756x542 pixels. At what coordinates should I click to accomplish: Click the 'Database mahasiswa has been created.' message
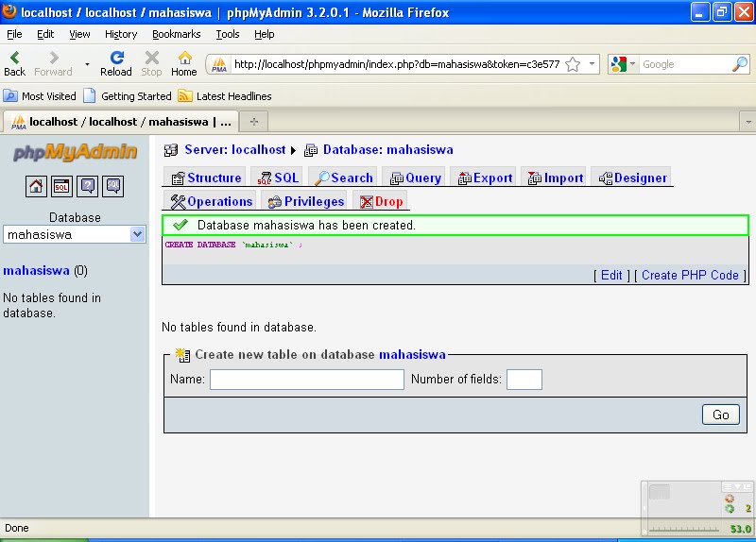[x=306, y=225]
